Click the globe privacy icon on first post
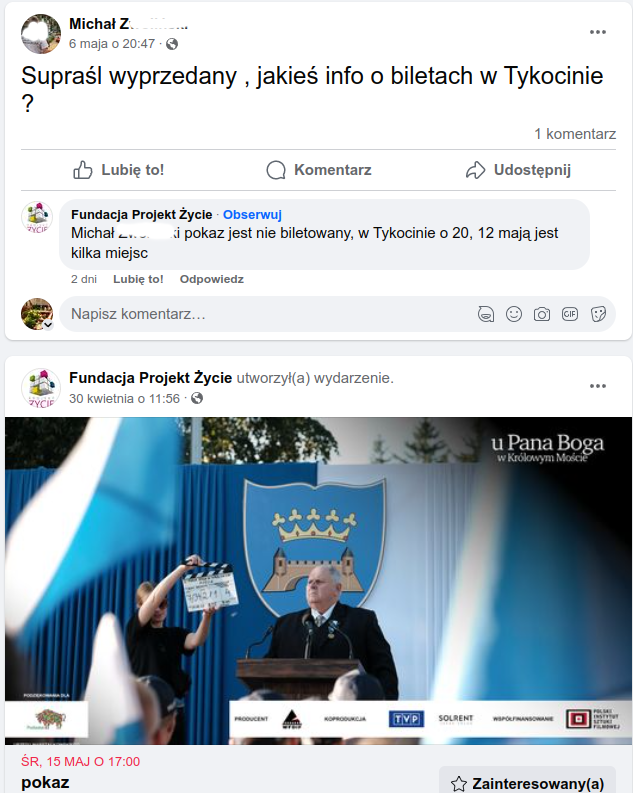Screen dimensions: 633x793 pyautogui.click(x=172, y=44)
